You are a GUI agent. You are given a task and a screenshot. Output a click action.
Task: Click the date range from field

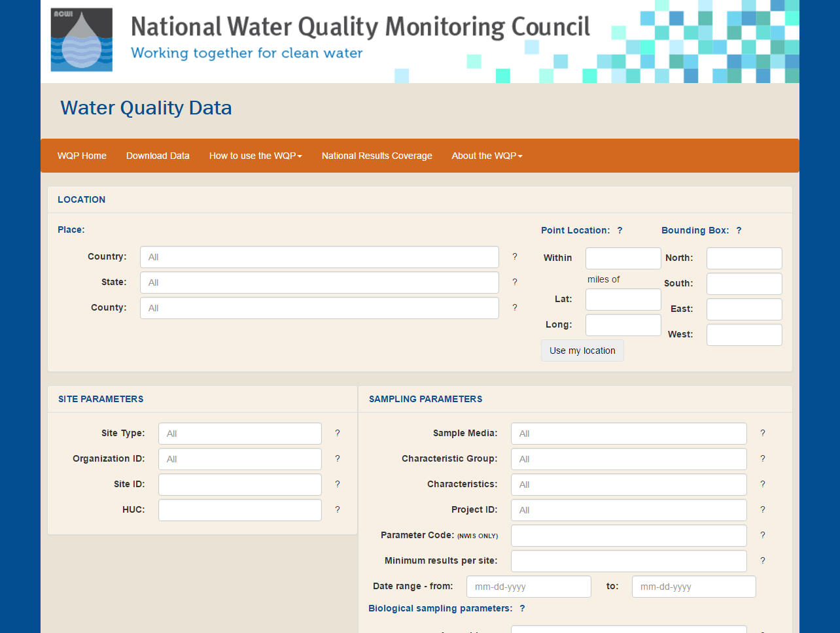point(528,586)
